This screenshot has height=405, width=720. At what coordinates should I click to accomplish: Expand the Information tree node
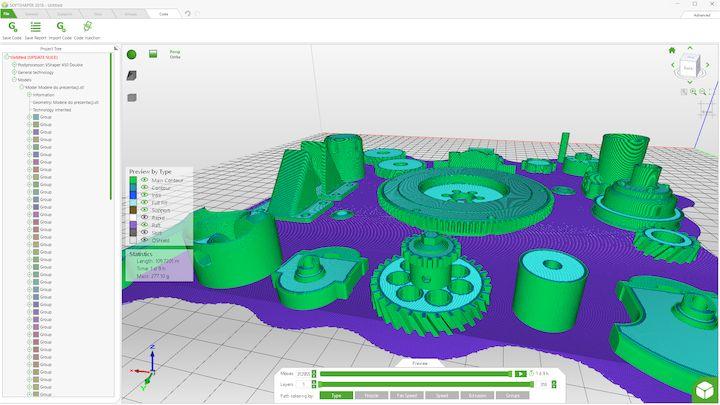(x=28, y=94)
